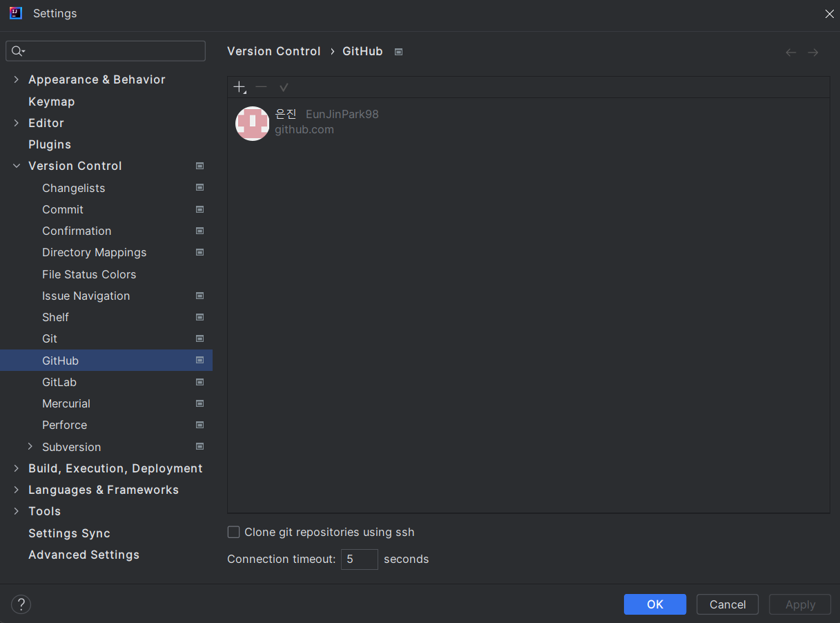
Task: Click project icon next to Changelists
Action: 199,187
